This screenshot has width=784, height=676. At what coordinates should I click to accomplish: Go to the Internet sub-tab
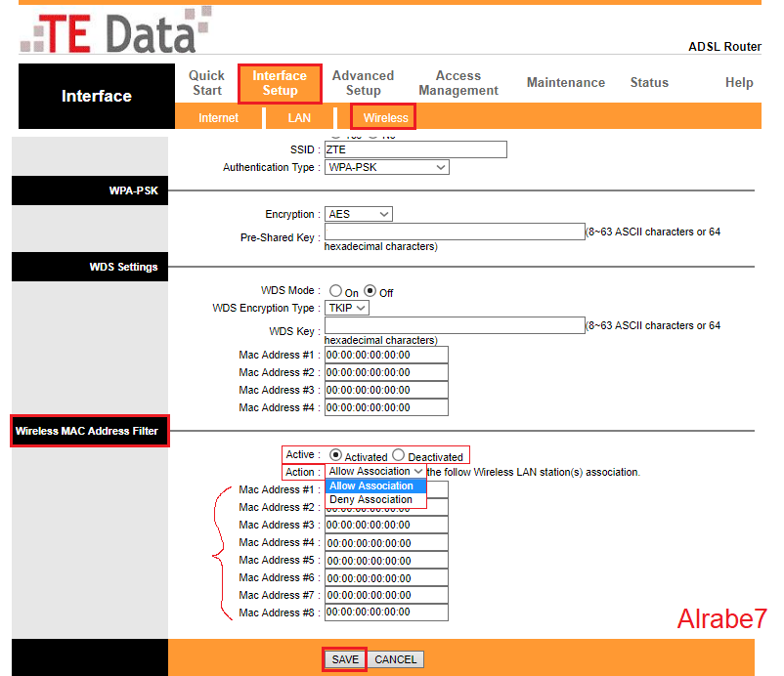tap(219, 118)
